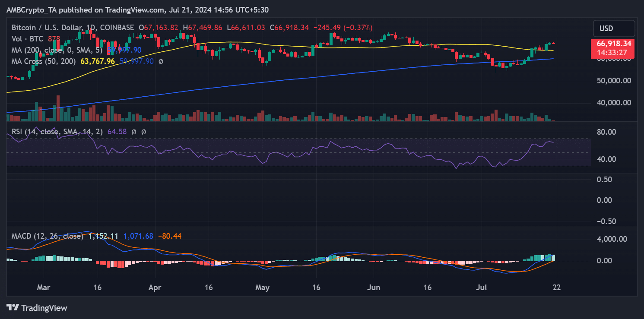644x319 pixels.
Task: Click the MACD line value 1,071.68
Action: (138, 236)
